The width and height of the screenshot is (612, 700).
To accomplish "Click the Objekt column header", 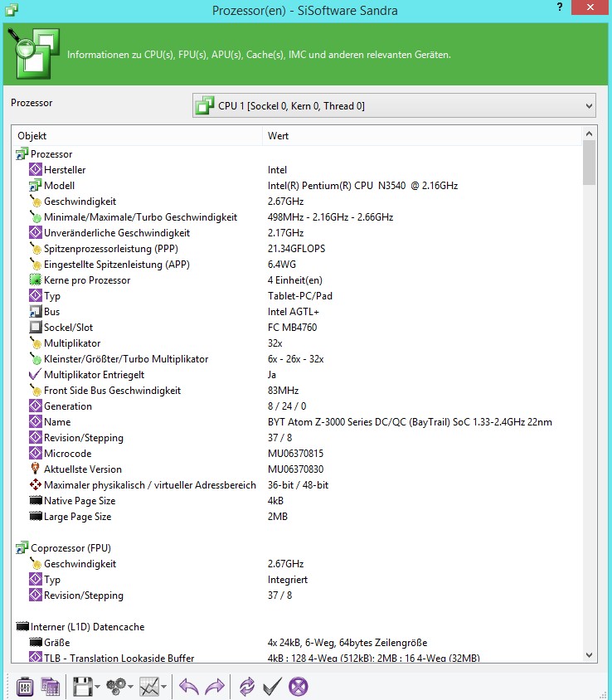I will [x=137, y=136].
